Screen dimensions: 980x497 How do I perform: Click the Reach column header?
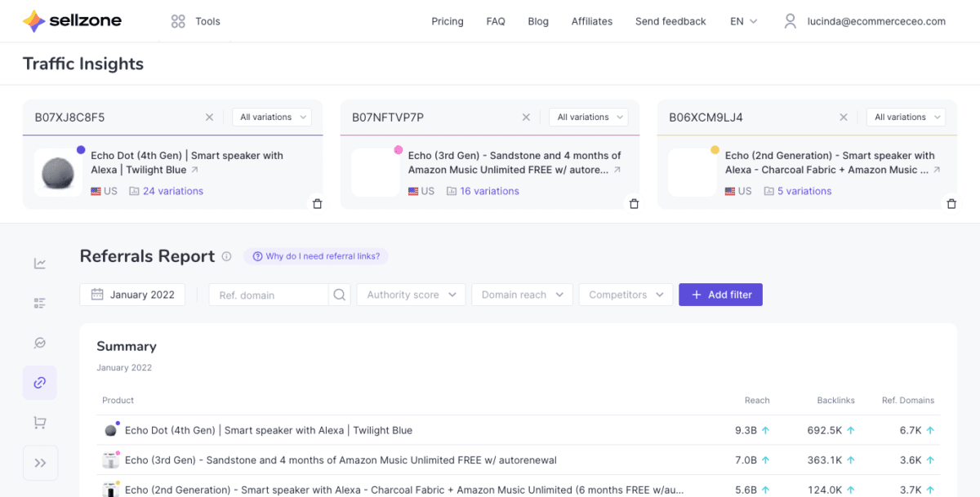[x=757, y=401]
